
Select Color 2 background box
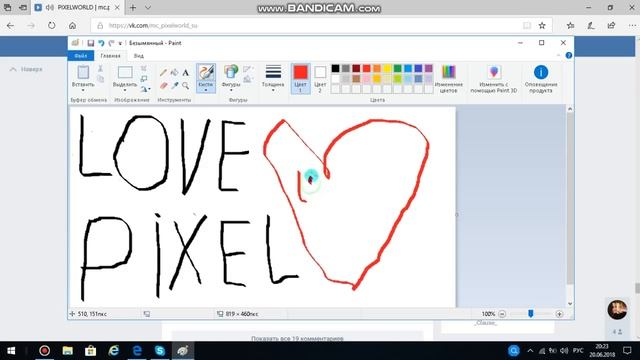coord(320,79)
